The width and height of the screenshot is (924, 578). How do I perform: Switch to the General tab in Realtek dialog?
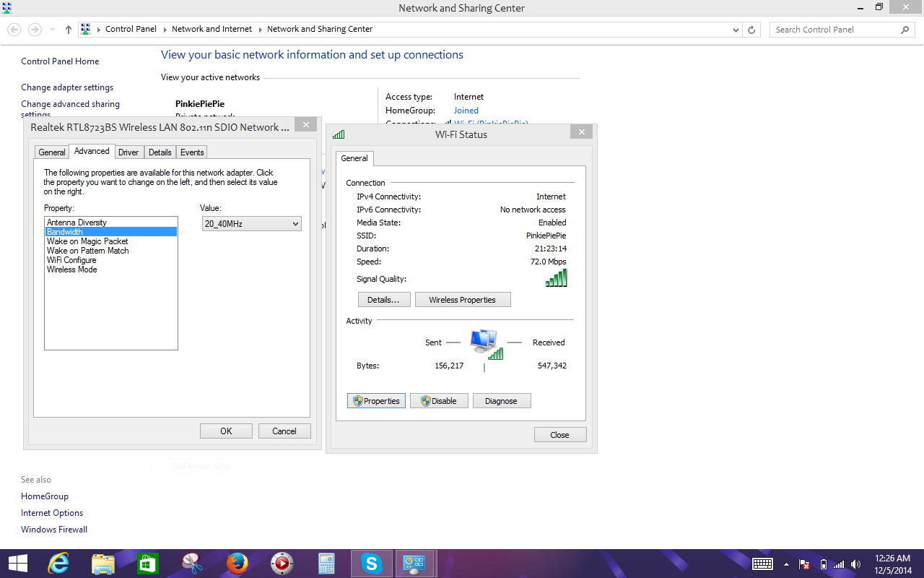52,152
